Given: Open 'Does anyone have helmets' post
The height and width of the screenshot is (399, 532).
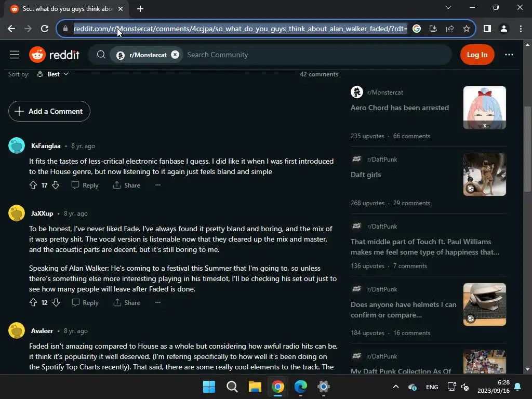Looking at the screenshot, I should pyautogui.click(x=403, y=310).
